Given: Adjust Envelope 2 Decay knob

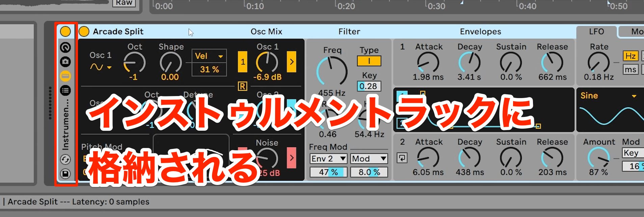Looking at the screenshot, I should pos(469,158).
